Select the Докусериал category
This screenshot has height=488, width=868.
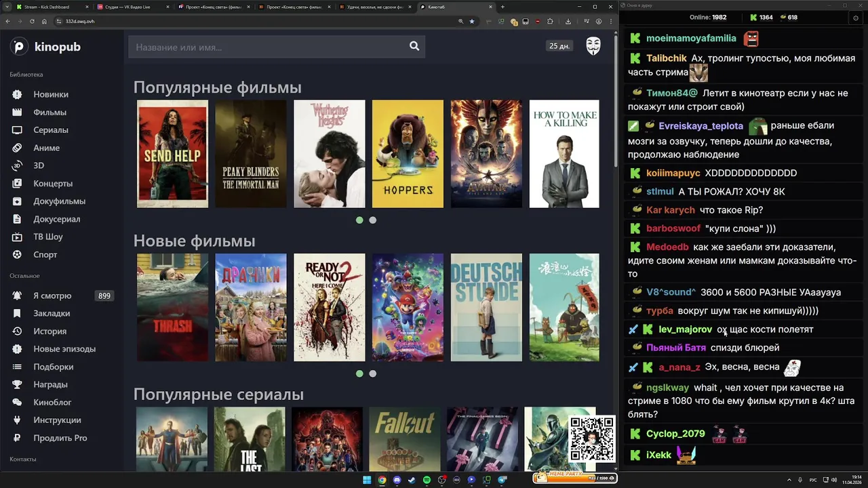[x=56, y=219]
